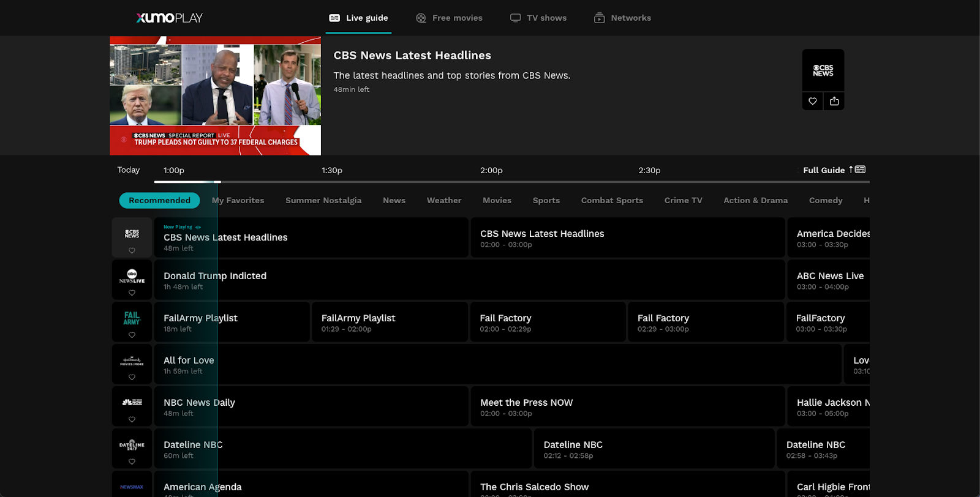Click the CBS News channel logo in guide
980x497 pixels.
pos(132,234)
